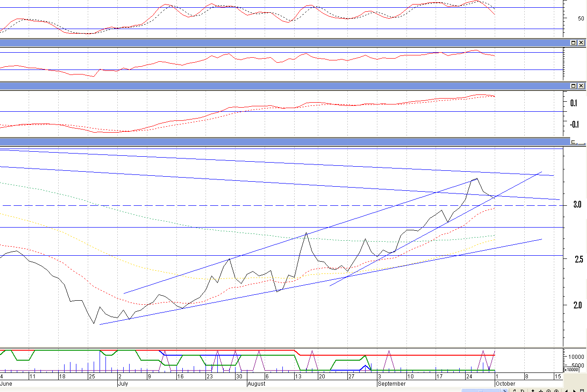The height and width of the screenshot is (392, 587).
Task: Click the September month label
Action: point(391,384)
